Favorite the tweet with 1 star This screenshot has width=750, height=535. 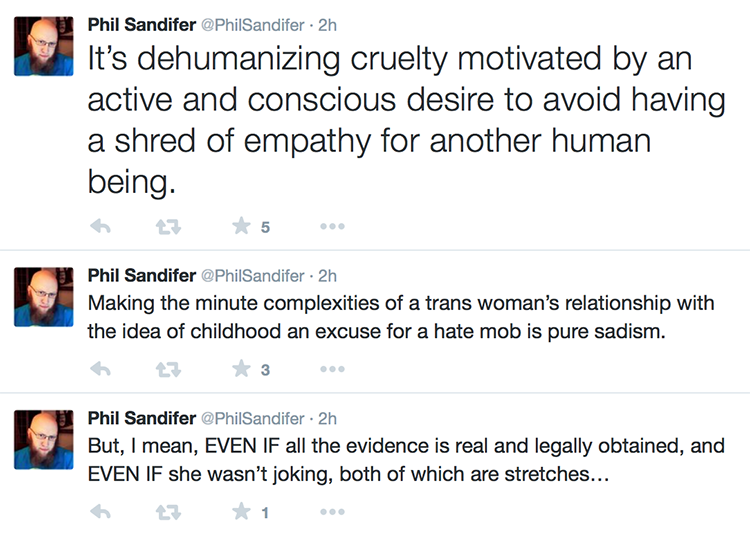(x=242, y=512)
